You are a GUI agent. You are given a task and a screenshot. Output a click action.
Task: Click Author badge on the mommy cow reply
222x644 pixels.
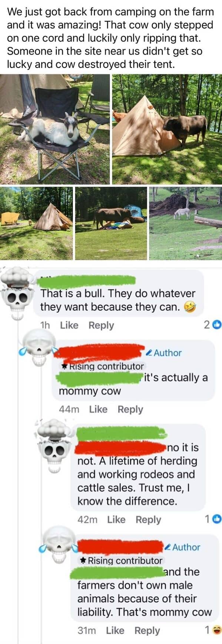click(164, 353)
